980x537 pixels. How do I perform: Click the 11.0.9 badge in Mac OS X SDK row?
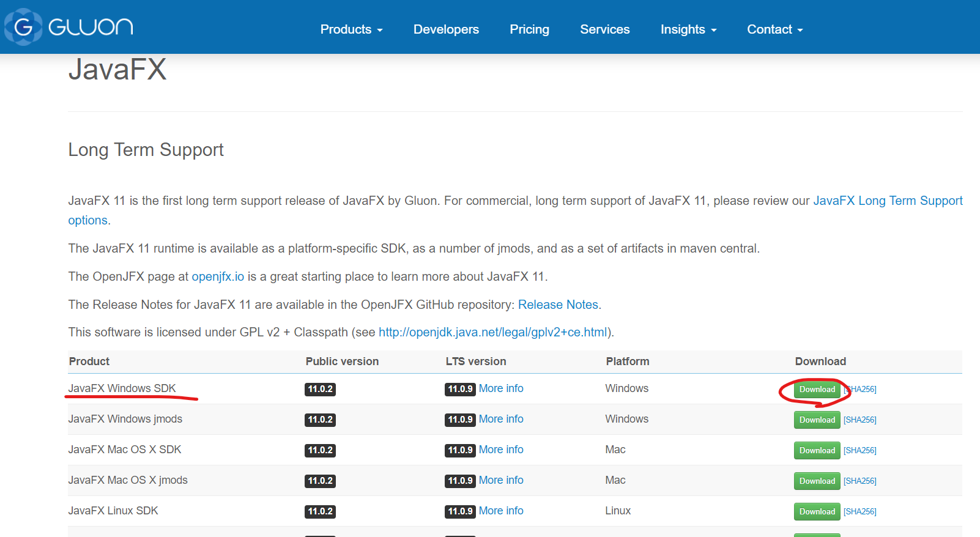pos(460,450)
